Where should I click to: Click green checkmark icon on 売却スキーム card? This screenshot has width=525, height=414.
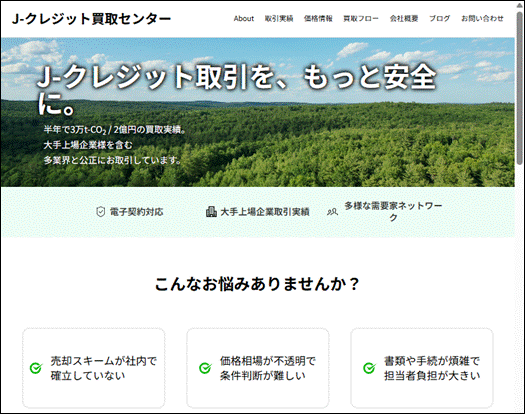[36, 368]
